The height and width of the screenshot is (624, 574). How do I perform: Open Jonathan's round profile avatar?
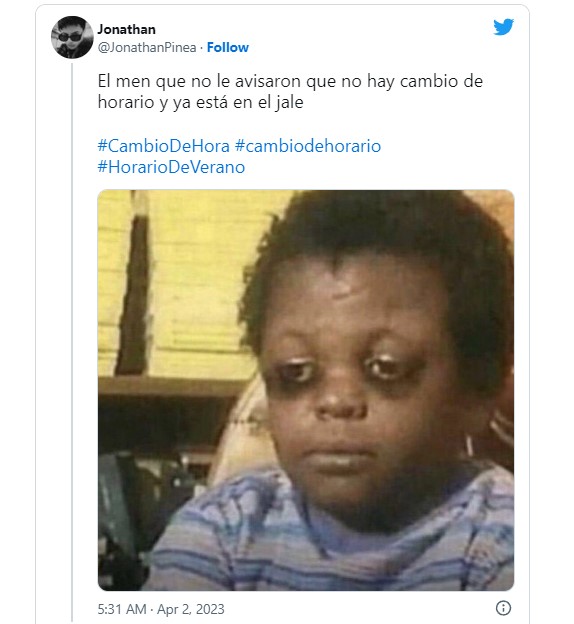[72, 37]
